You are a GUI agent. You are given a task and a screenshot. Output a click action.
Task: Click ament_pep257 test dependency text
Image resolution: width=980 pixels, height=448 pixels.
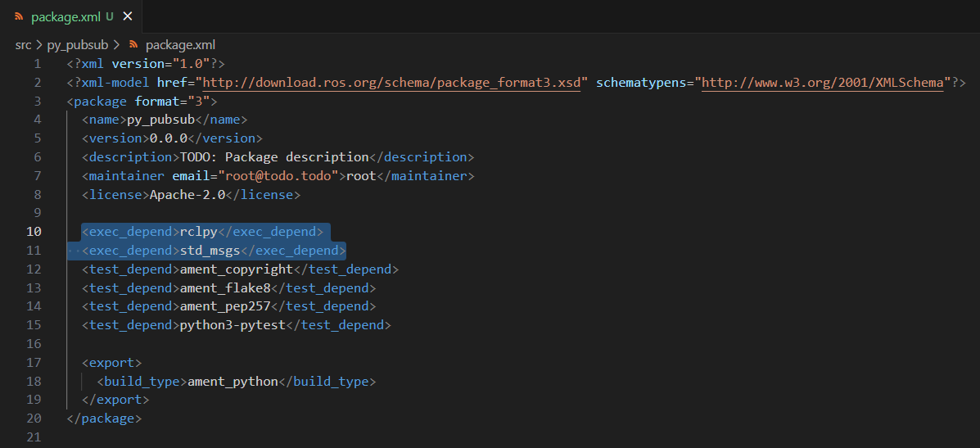(225, 306)
